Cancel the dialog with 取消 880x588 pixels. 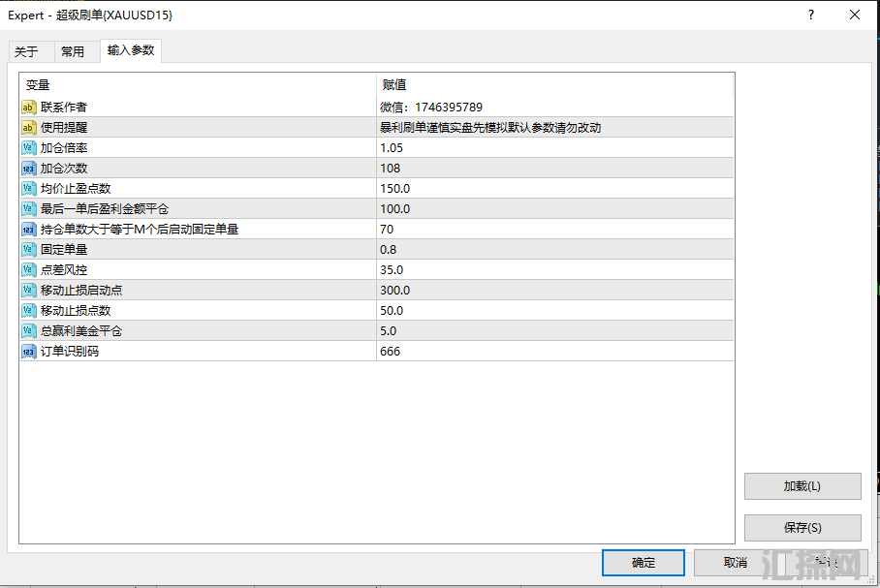(x=736, y=563)
